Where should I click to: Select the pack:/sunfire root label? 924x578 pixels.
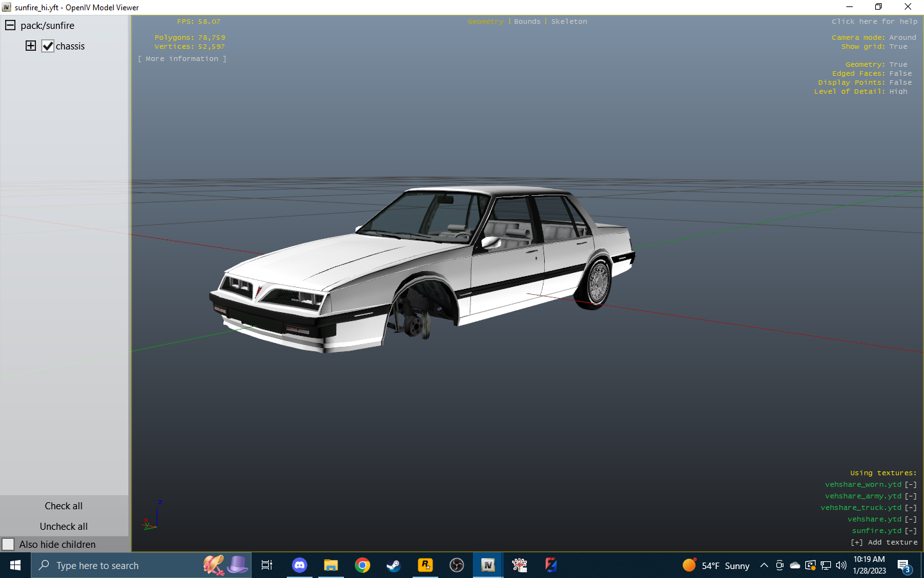click(47, 26)
